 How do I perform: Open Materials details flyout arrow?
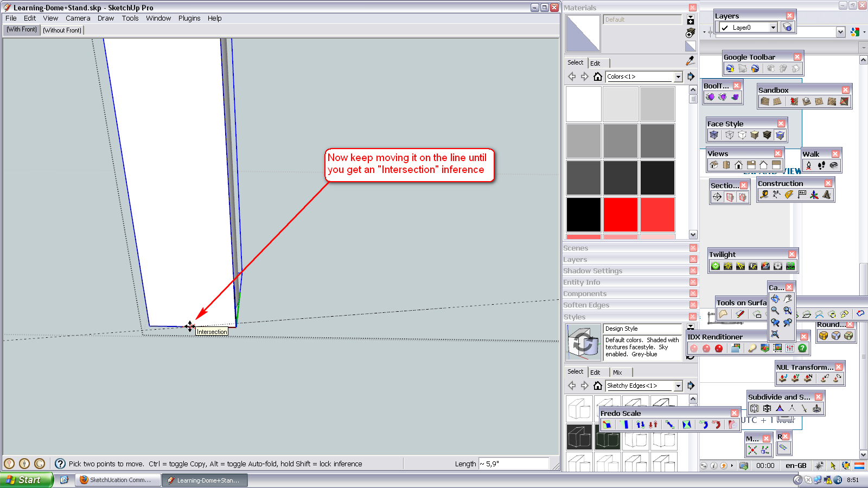tap(691, 76)
